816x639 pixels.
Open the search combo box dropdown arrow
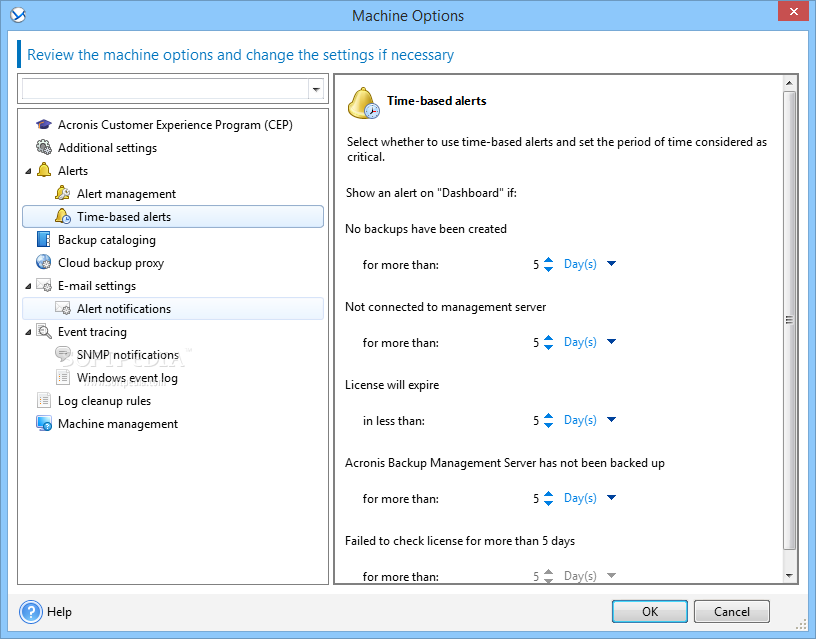tap(316, 89)
